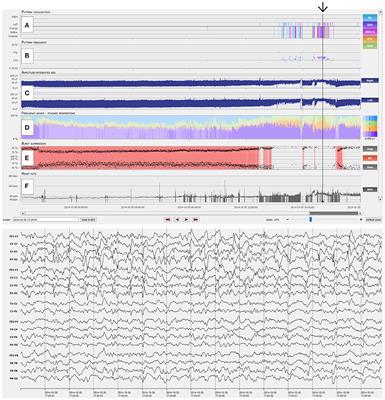The height and width of the screenshot is (400, 385).
Task: Toggle the red burst suppression legend button
Action: (x=370, y=158)
